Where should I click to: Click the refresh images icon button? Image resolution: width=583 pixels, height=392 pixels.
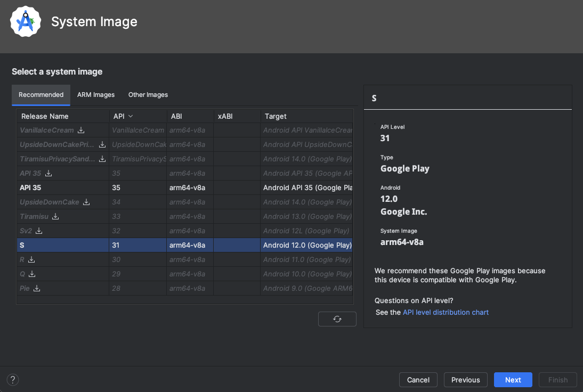337,319
